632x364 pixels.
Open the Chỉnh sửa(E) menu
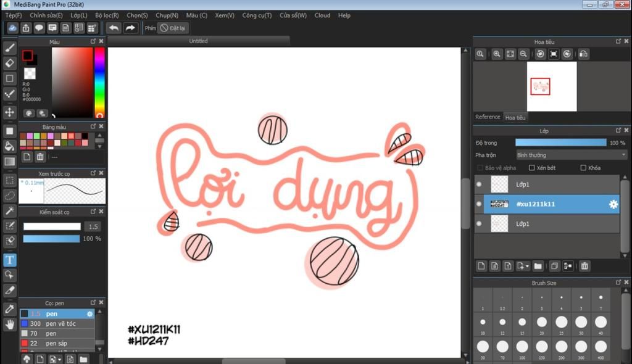pos(46,15)
